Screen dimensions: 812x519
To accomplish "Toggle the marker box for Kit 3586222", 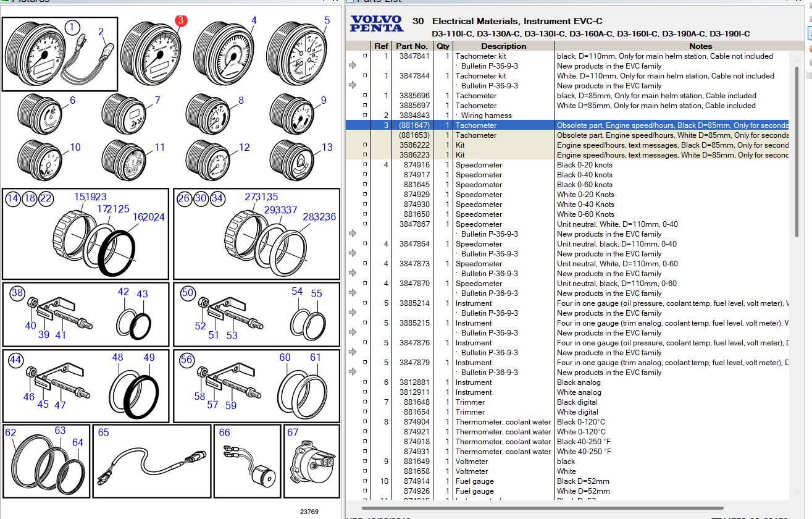I will pyautogui.click(x=365, y=145).
